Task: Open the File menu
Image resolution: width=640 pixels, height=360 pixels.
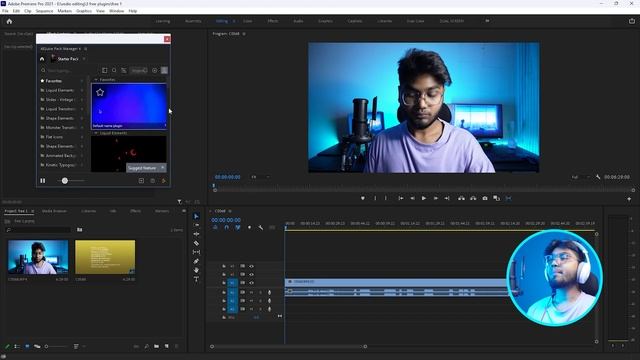Action: pos(5,11)
